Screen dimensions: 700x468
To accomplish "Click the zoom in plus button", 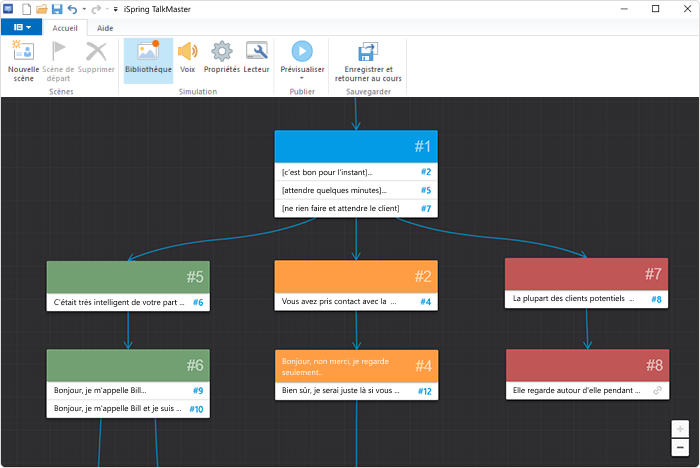I will click(x=680, y=429).
